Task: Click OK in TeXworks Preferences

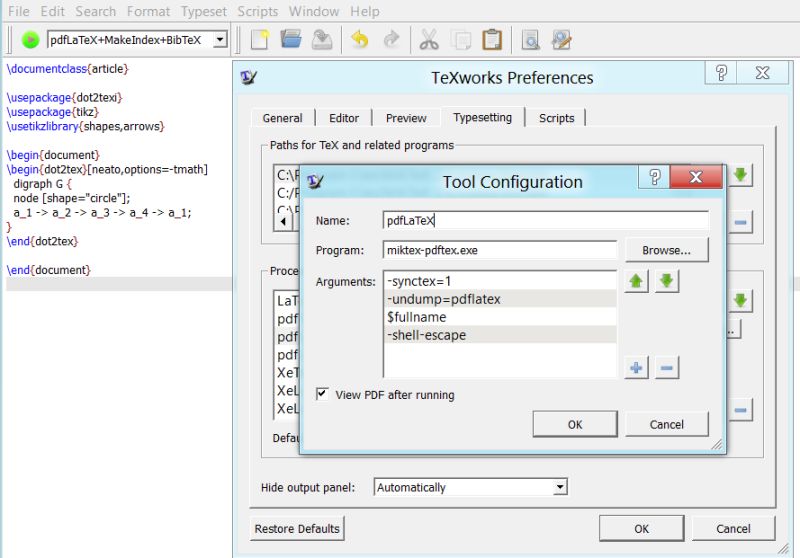Action: click(641, 528)
